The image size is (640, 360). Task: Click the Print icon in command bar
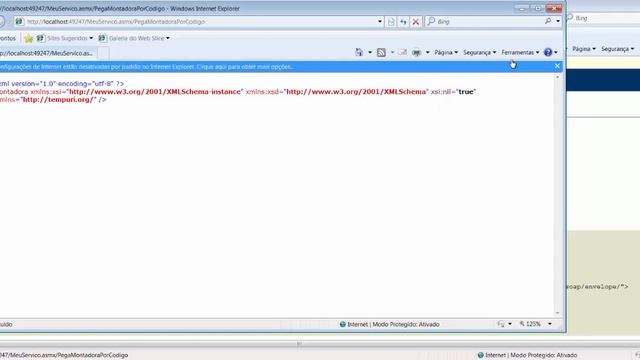click(x=416, y=52)
